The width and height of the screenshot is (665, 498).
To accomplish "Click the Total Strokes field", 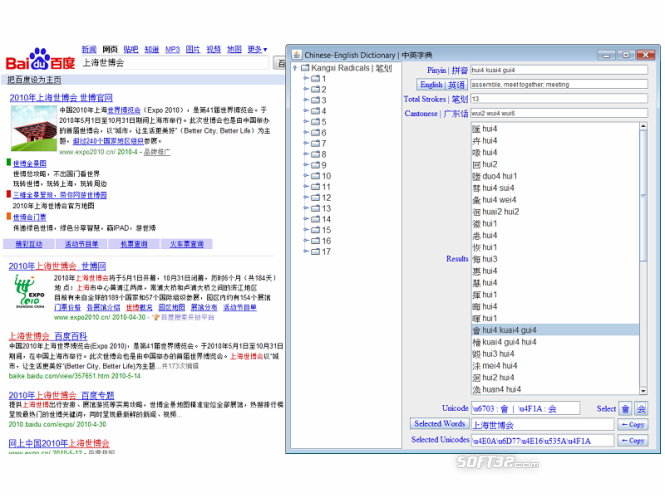I will [559, 99].
